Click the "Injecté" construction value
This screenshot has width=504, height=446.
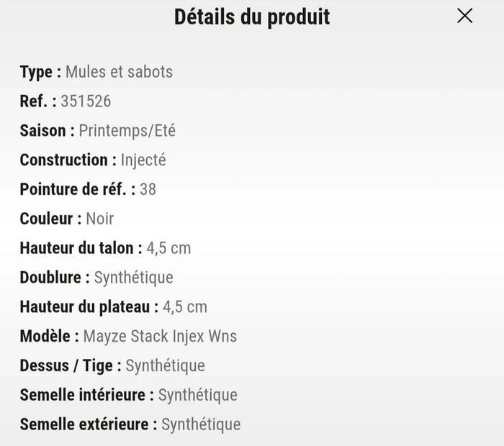pos(143,160)
